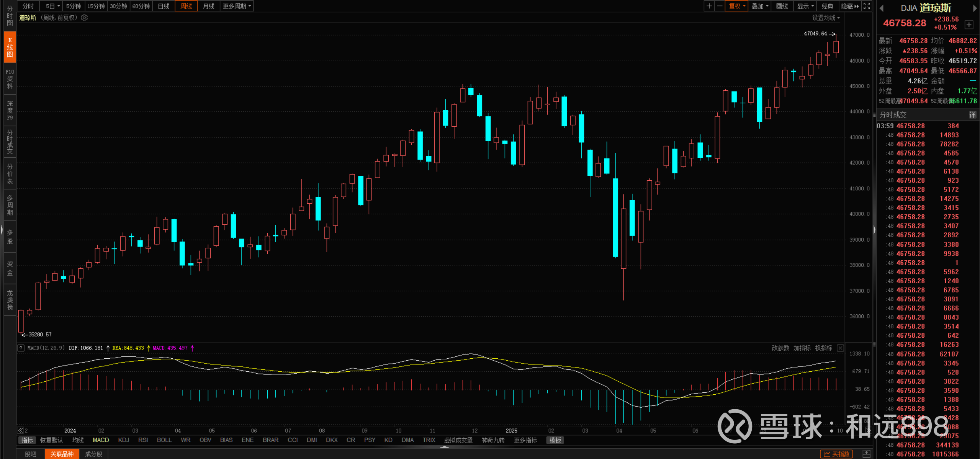Go to next stock with right arrow
The height and width of the screenshot is (459, 980).
(x=975, y=8)
